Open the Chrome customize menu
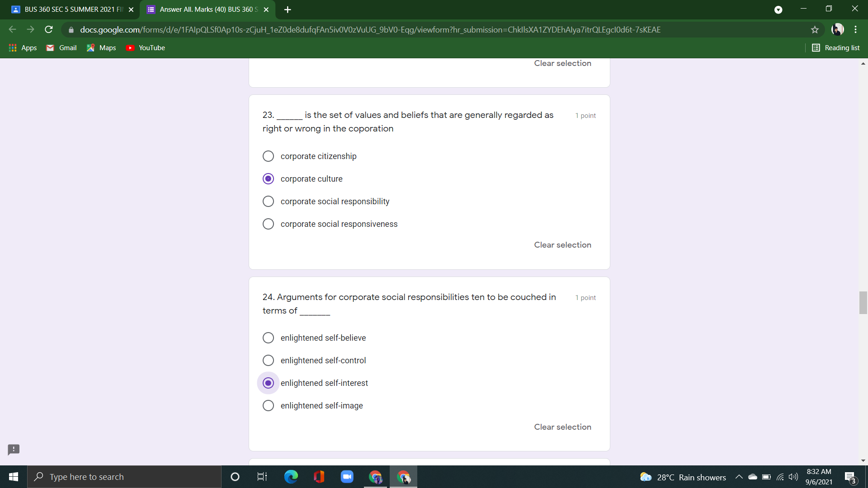Screen dimensions: 868x488 (855, 29)
